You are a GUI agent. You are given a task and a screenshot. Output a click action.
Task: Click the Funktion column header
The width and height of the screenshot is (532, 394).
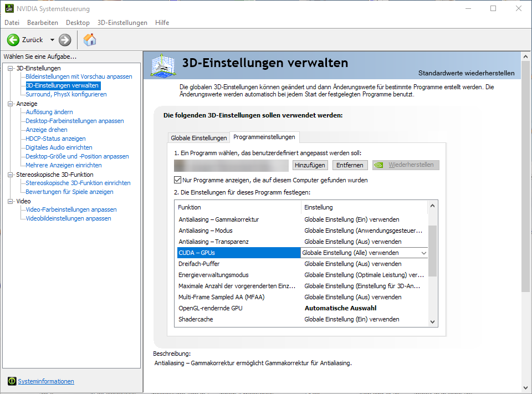coord(238,207)
